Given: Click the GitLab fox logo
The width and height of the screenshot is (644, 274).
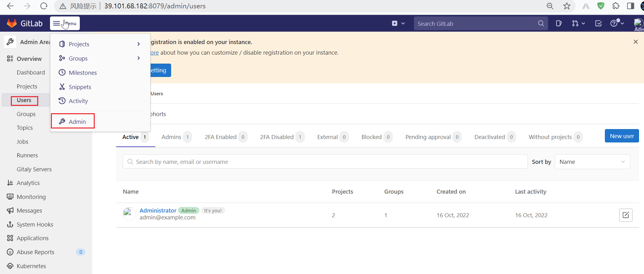Looking at the screenshot, I should pyautogui.click(x=12, y=23).
